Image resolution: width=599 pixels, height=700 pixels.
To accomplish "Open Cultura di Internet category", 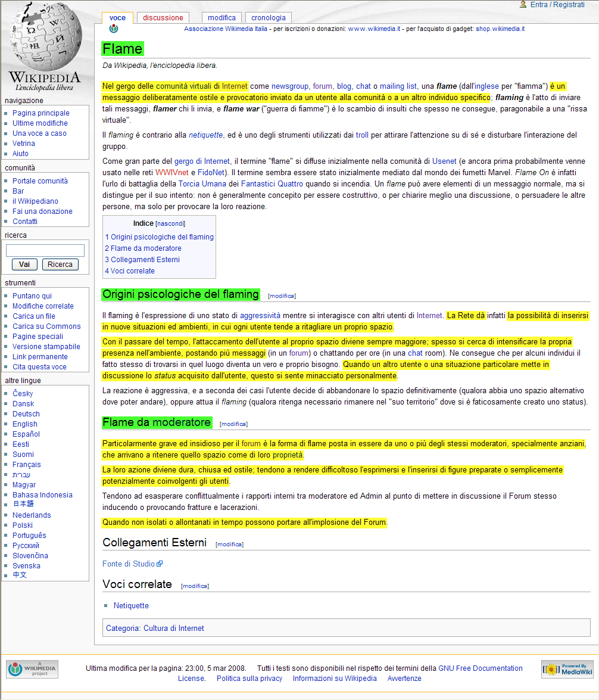I will [x=174, y=629].
